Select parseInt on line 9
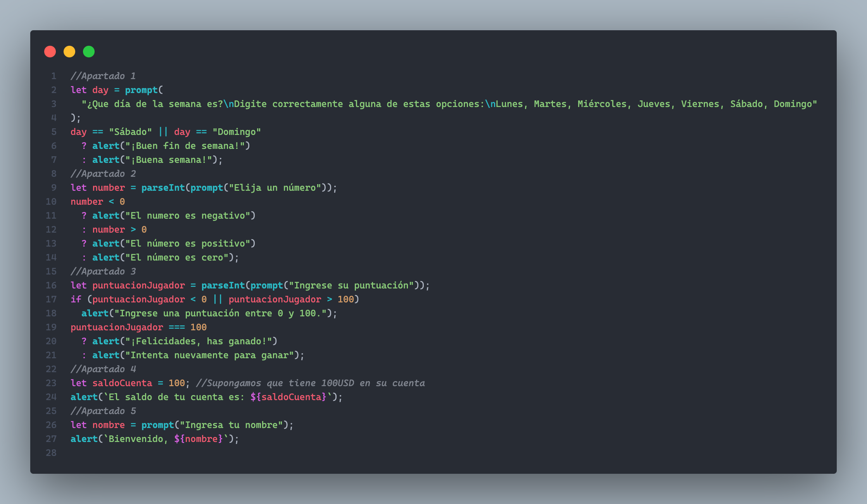 159,188
